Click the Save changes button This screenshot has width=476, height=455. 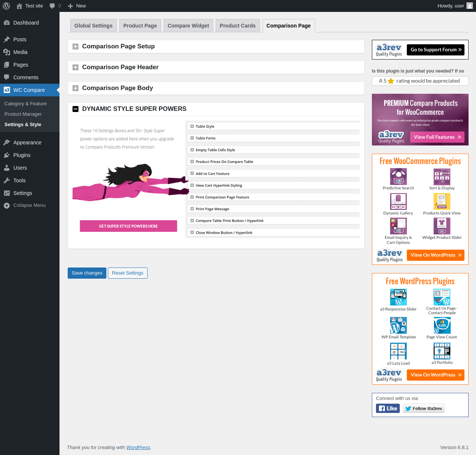87,273
